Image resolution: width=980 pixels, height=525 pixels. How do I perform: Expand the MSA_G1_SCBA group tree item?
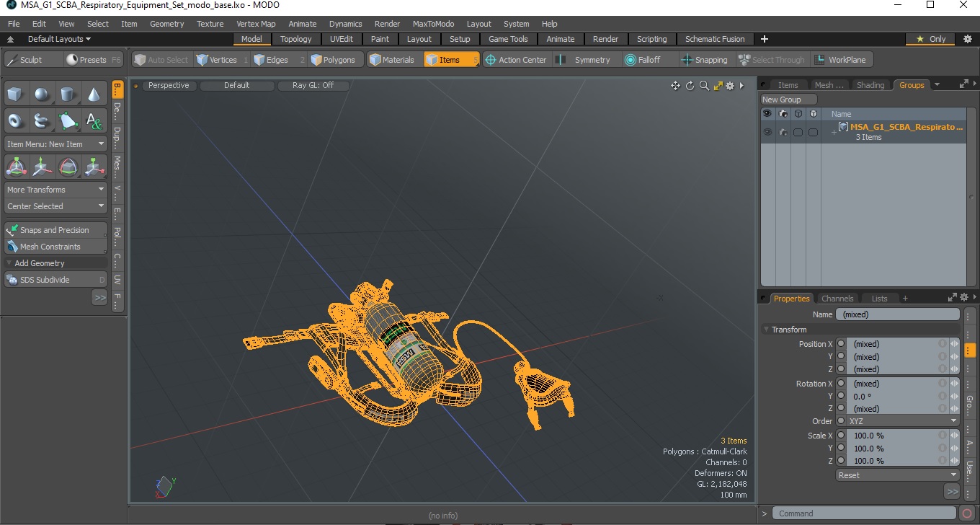pyautogui.click(x=834, y=133)
